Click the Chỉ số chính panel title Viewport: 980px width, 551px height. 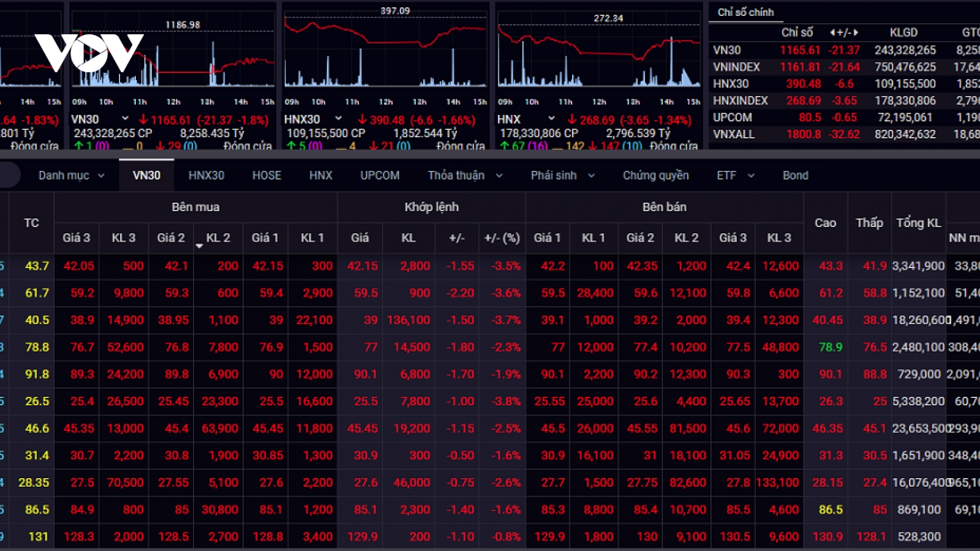[745, 12]
